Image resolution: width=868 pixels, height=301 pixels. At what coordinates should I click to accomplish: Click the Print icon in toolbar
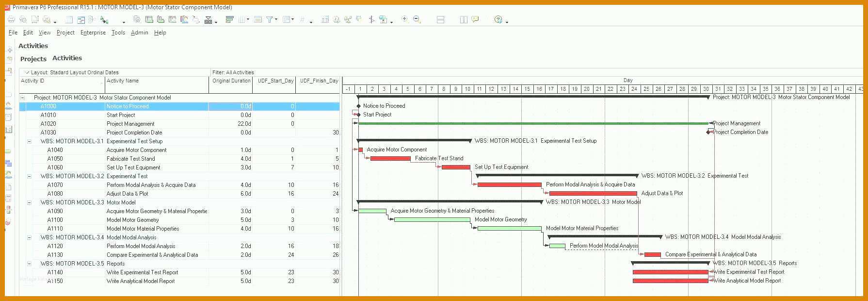pyautogui.click(x=11, y=19)
